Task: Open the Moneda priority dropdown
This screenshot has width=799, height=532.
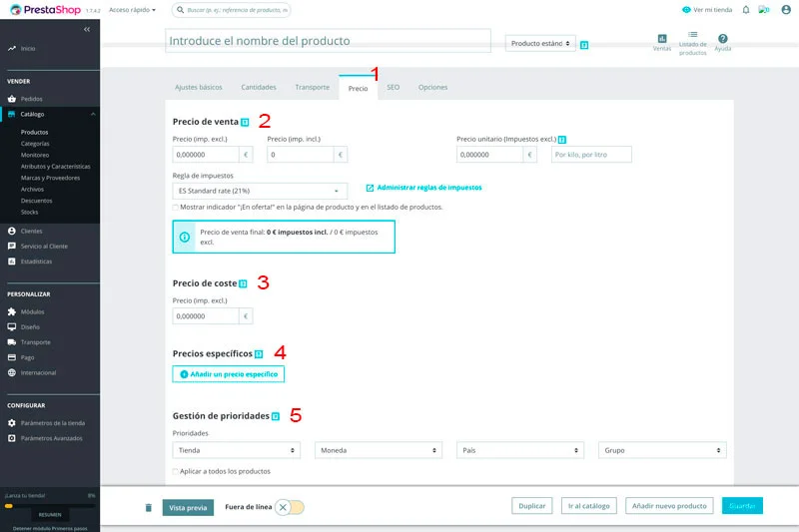Action: (x=379, y=450)
